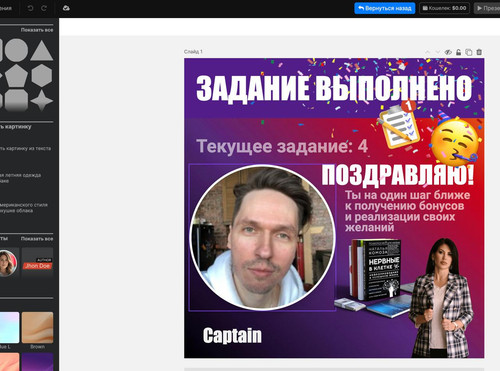Choose the Jhon Doe author badge template

point(37,263)
